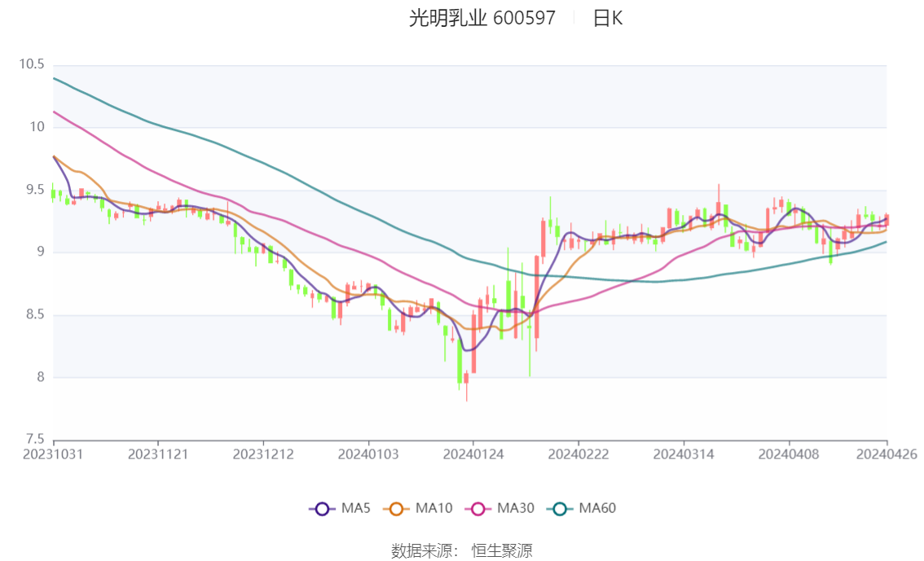
Task: Click the 10 y-axis value
Action: [x=37, y=126]
